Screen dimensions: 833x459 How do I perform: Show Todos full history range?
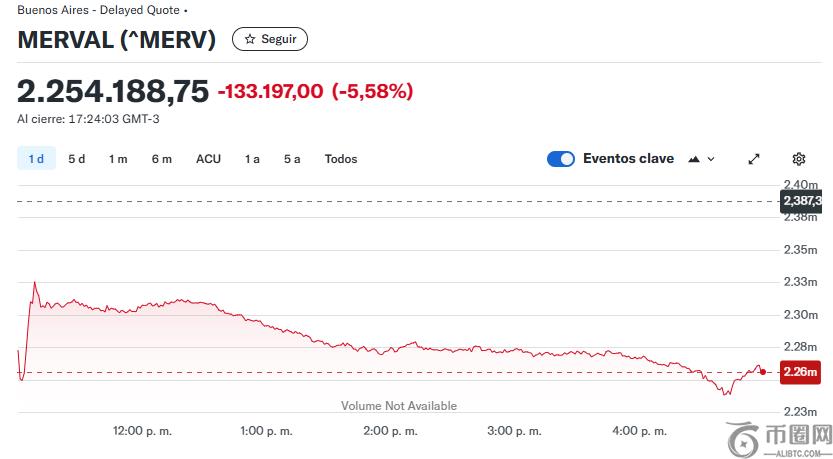[341, 159]
